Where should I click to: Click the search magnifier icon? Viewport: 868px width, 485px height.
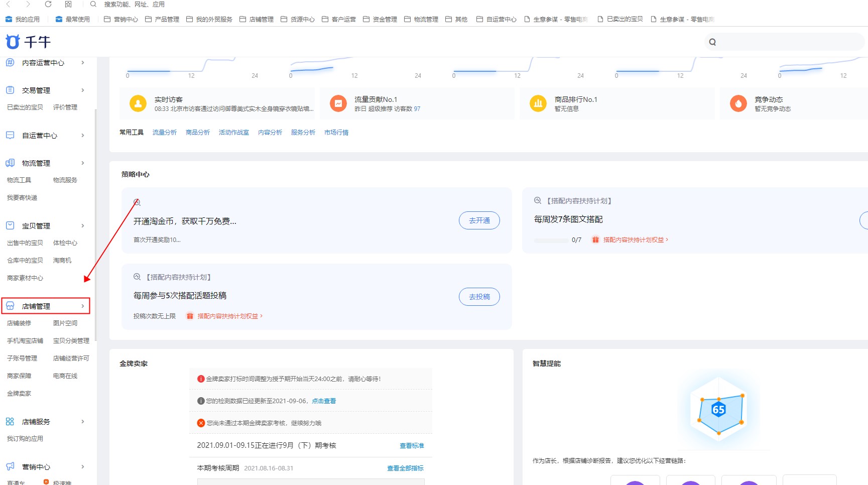[712, 42]
